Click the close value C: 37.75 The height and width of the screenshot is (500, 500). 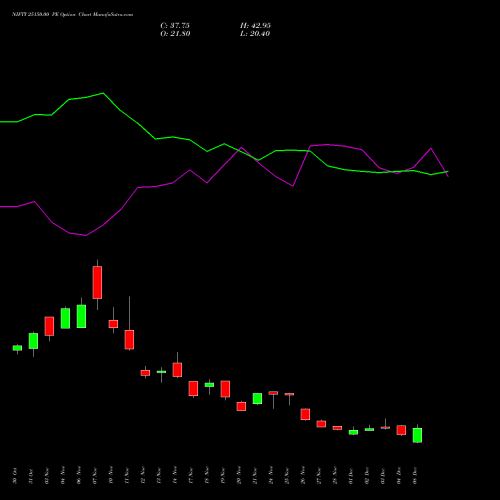(175, 26)
